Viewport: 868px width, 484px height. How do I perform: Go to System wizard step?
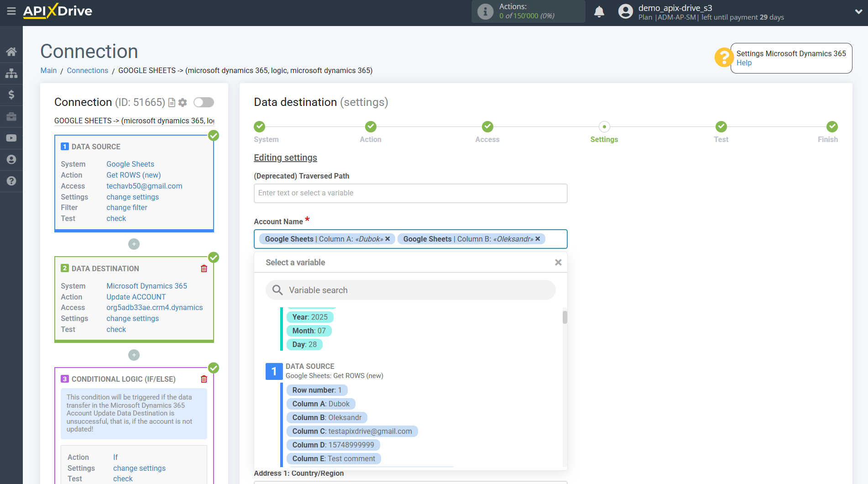(260, 126)
